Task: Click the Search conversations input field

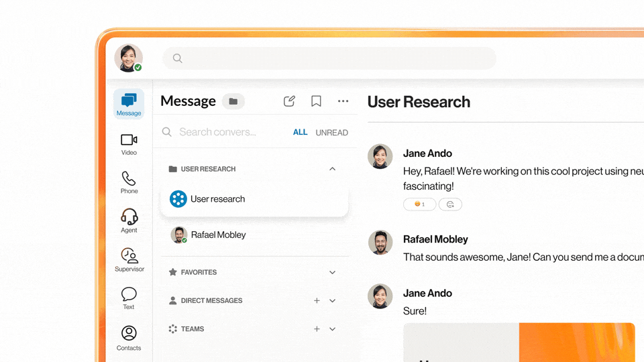Action: click(221, 132)
